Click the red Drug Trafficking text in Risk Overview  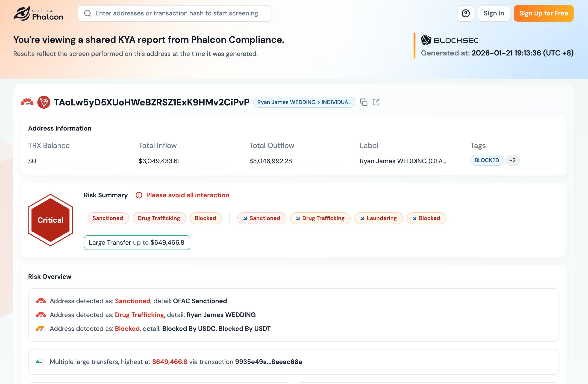pyautogui.click(x=139, y=315)
